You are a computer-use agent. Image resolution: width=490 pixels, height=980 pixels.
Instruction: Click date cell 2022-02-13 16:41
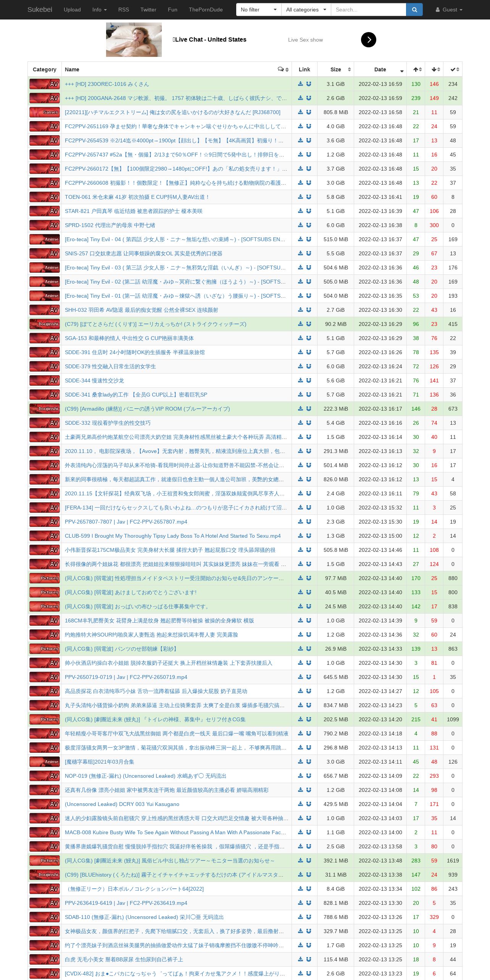(380, 197)
